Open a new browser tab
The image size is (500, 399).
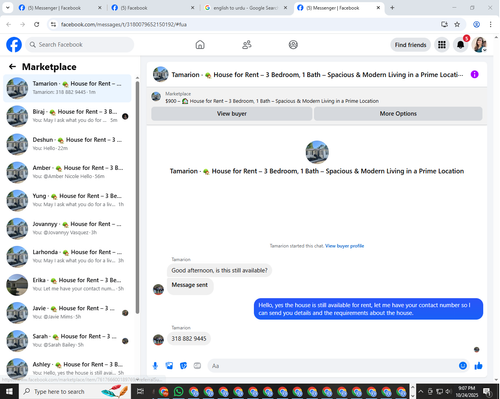click(392, 7)
